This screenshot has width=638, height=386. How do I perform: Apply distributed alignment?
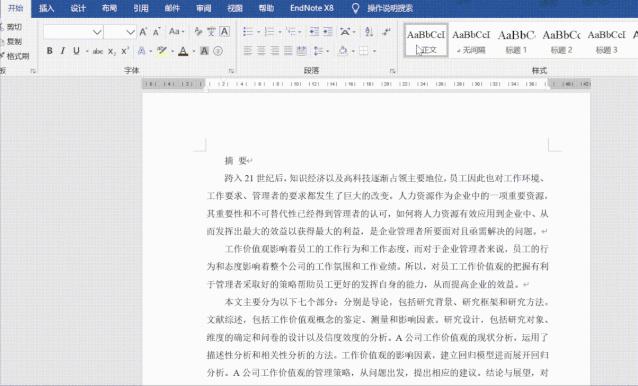(x=302, y=51)
